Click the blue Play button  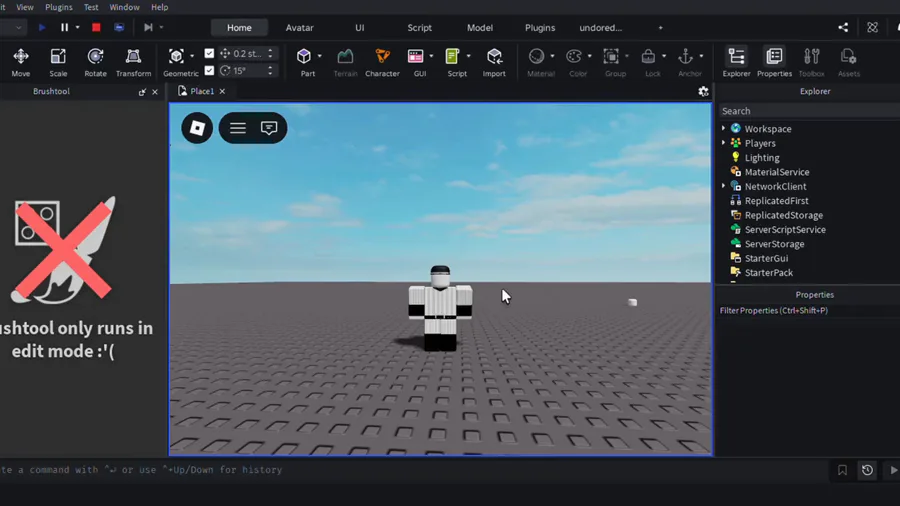point(42,27)
